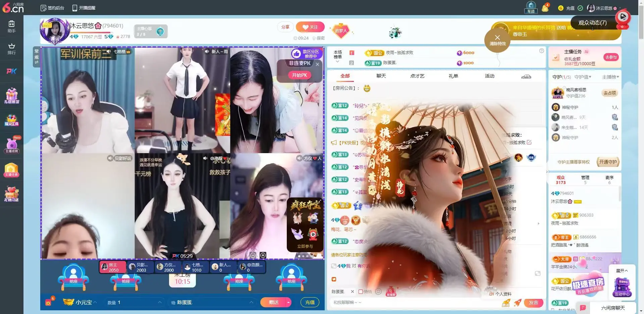Switch to the 全部 chat tab

pyautogui.click(x=345, y=76)
